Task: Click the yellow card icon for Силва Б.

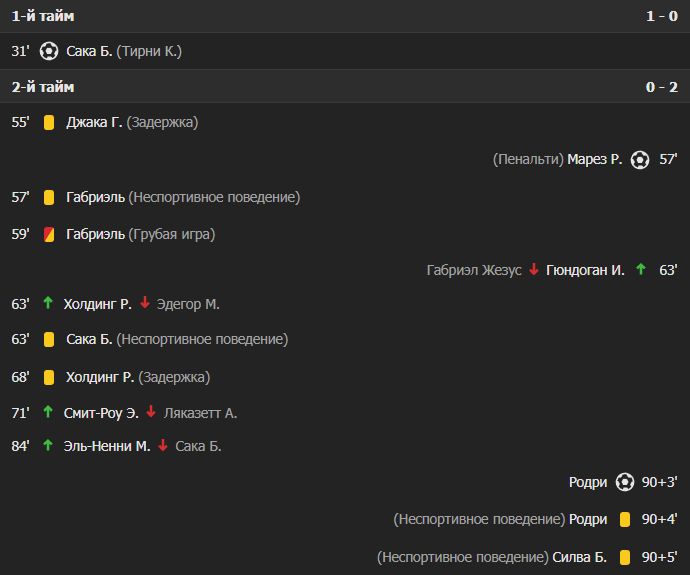Action: pos(624,557)
